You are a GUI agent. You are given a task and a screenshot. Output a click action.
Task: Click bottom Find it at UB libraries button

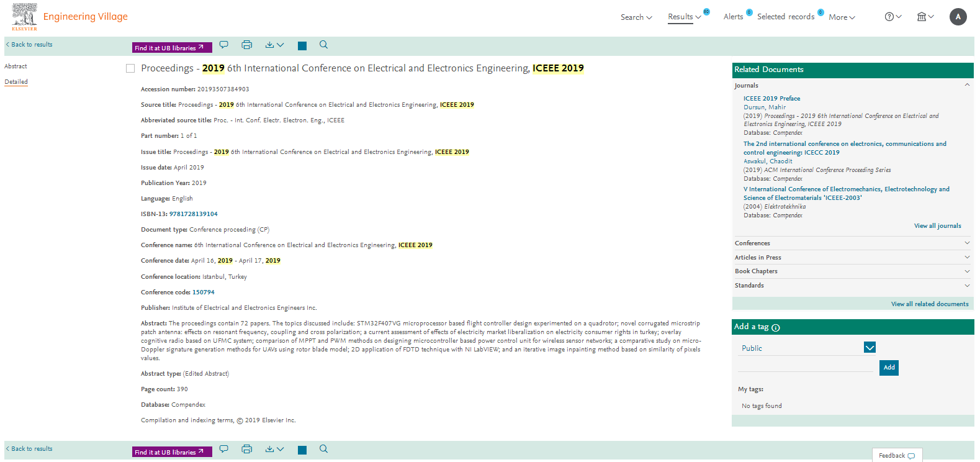[172, 452]
